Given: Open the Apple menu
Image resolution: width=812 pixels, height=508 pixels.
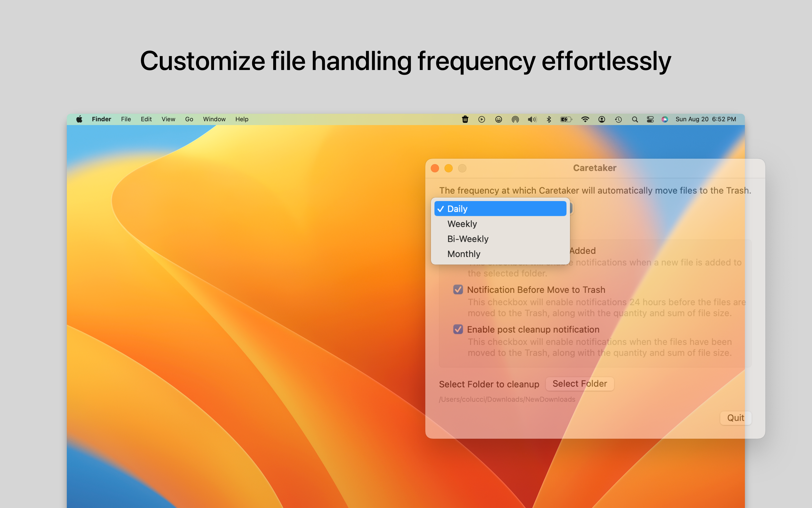Looking at the screenshot, I should point(80,119).
